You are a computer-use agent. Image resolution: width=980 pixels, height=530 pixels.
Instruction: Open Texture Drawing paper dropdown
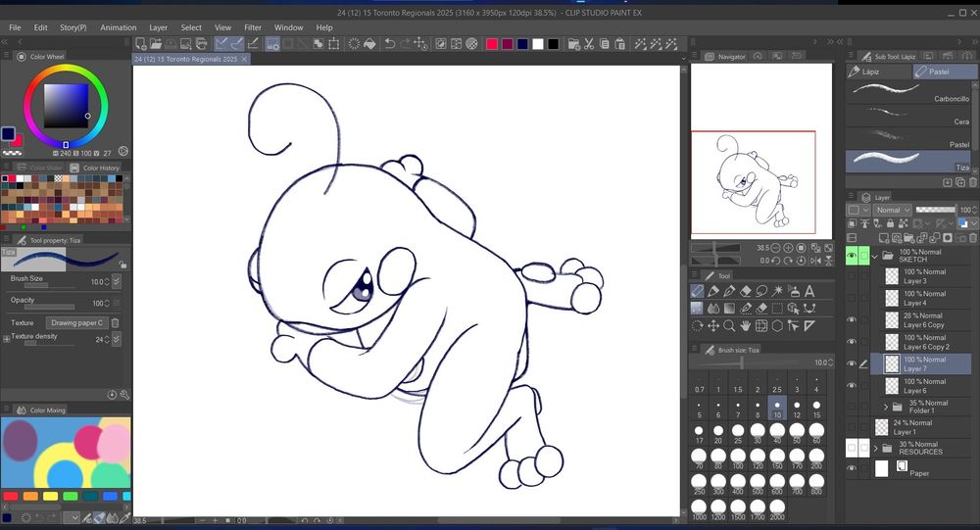pos(76,322)
